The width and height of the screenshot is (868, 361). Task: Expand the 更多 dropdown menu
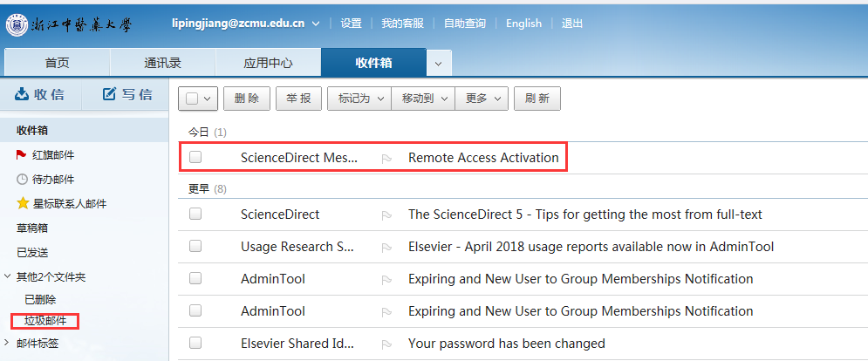(484, 99)
